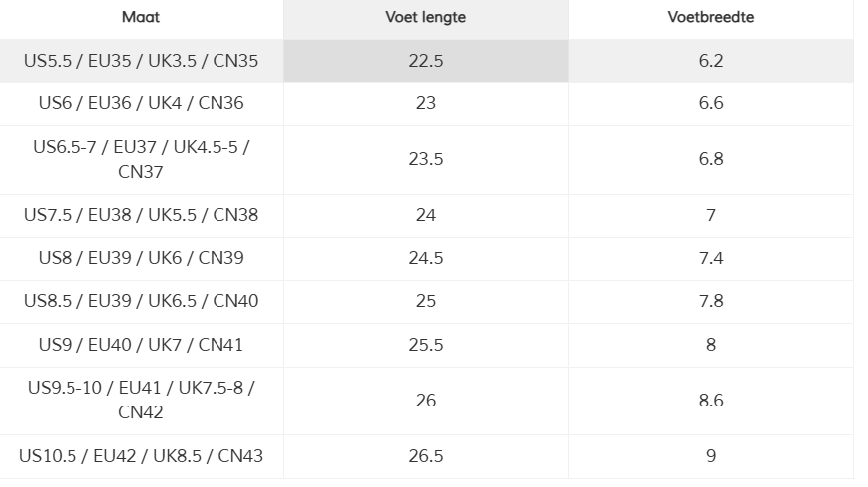Click the US6.5-7 / EU37 size cell
The width and height of the screenshot is (868, 487).
pos(141,160)
